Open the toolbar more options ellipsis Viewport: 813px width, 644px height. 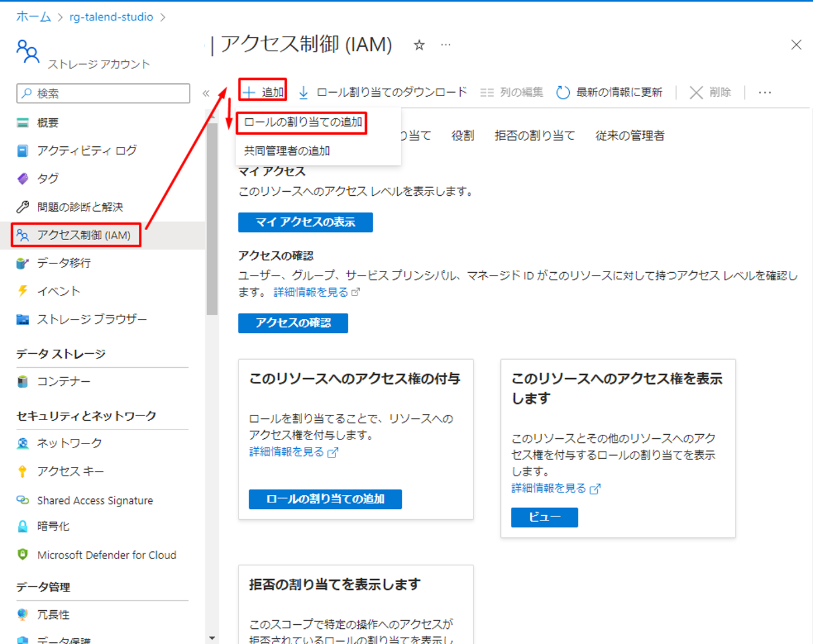[x=765, y=92]
